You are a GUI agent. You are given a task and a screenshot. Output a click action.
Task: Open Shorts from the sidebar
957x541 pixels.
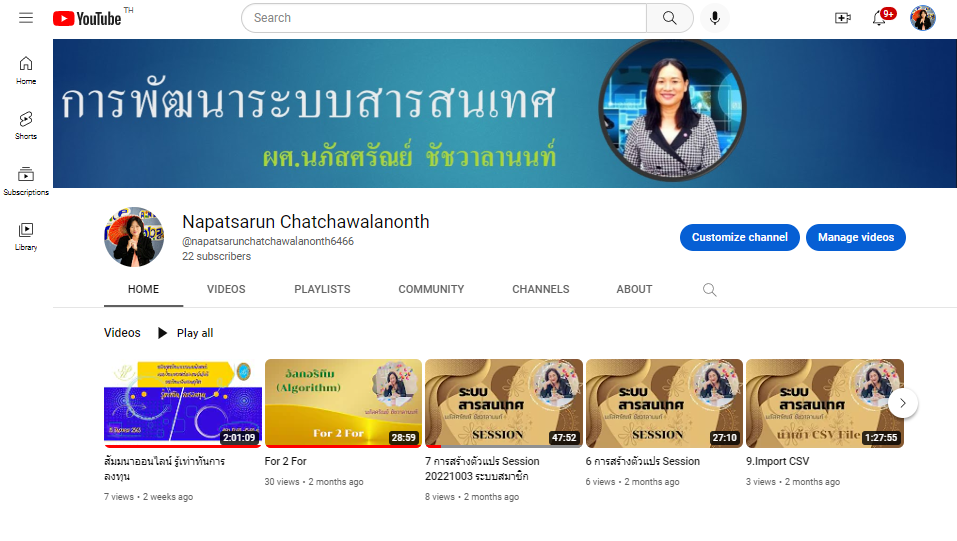[26, 125]
